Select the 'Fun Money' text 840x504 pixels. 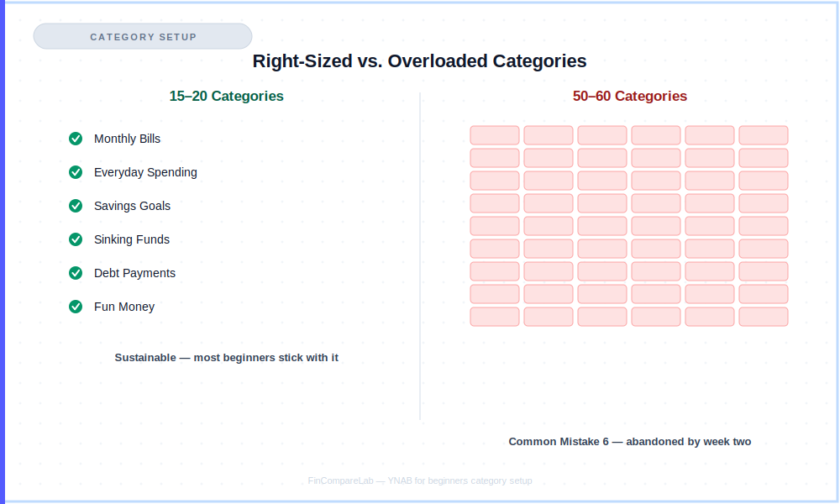(124, 307)
